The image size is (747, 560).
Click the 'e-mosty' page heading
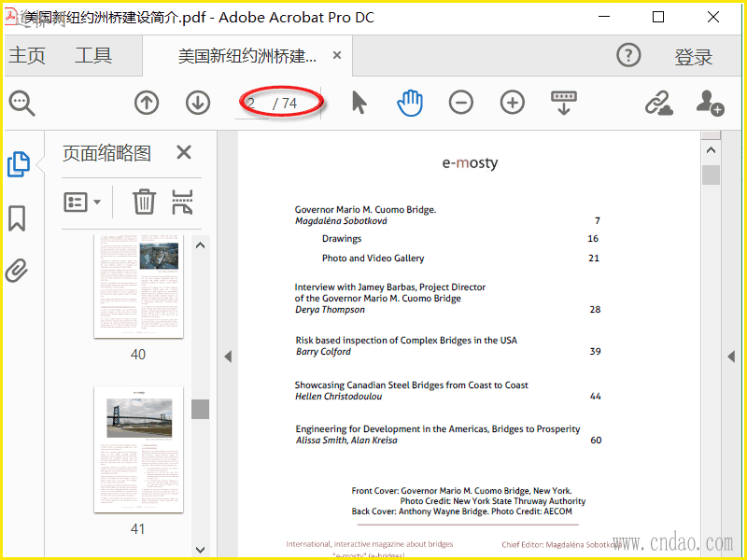[x=470, y=162]
